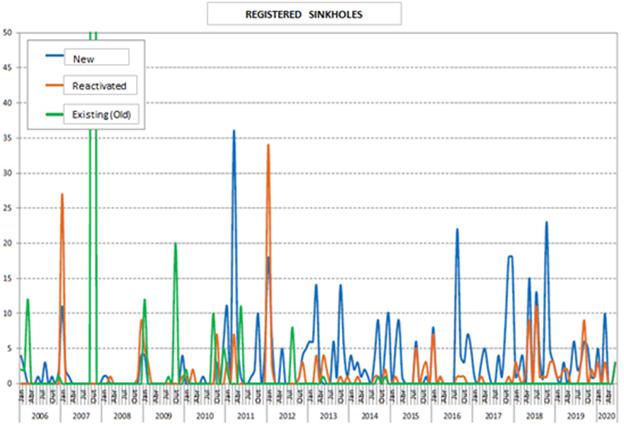Click the 2019 year label
Screen dimensions: 624x428
pyautogui.click(x=576, y=416)
